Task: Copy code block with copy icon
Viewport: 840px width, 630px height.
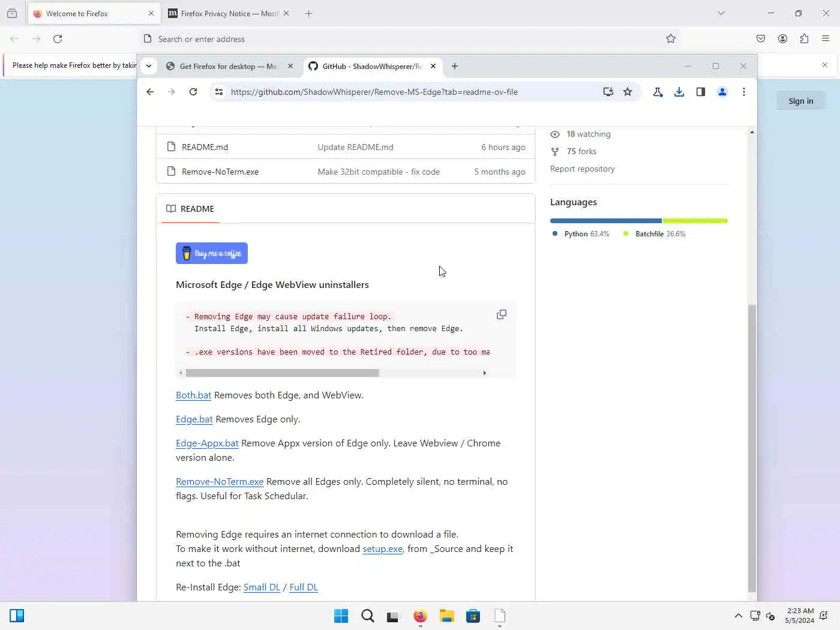Action: click(502, 314)
